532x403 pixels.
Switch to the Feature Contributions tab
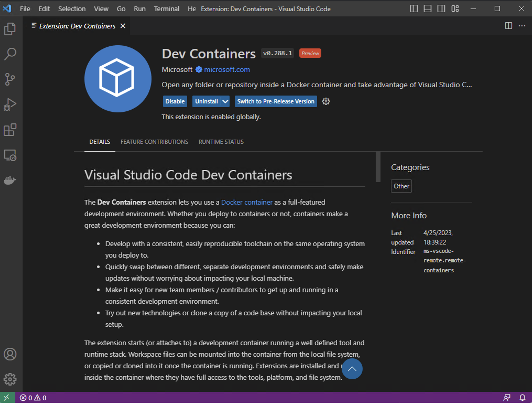tap(154, 142)
